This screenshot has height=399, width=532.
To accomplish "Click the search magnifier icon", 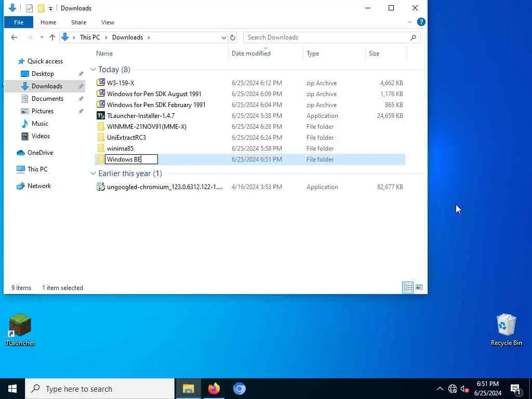I will pyautogui.click(x=413, y=37).
